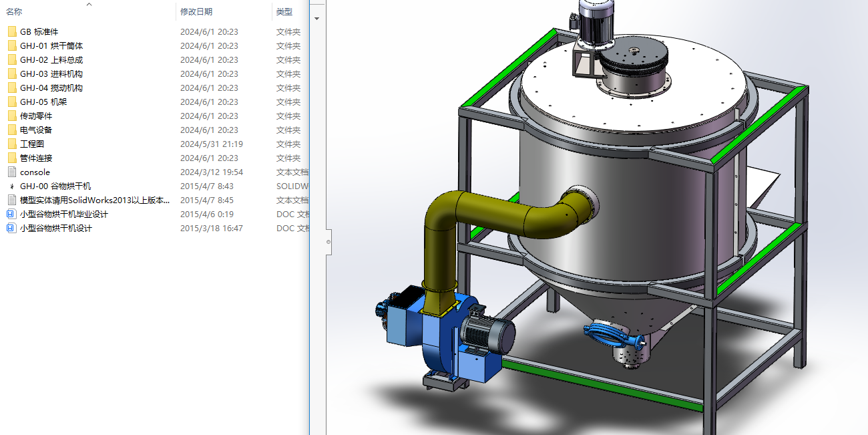Screen dimensions: 868x435
Task: Select the GHJ-04 搅动机构 folder name
Action: coord(51,88)
